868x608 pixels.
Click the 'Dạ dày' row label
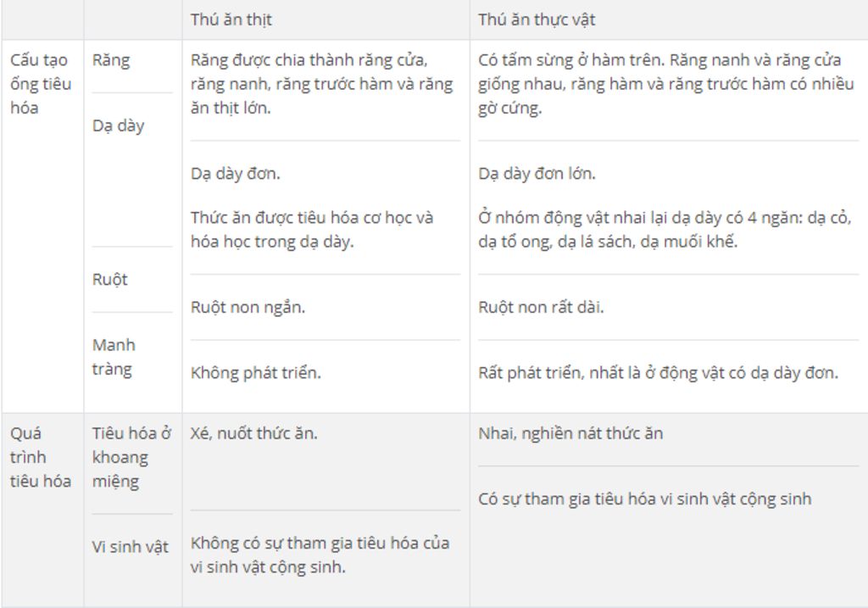pos(118,126)
